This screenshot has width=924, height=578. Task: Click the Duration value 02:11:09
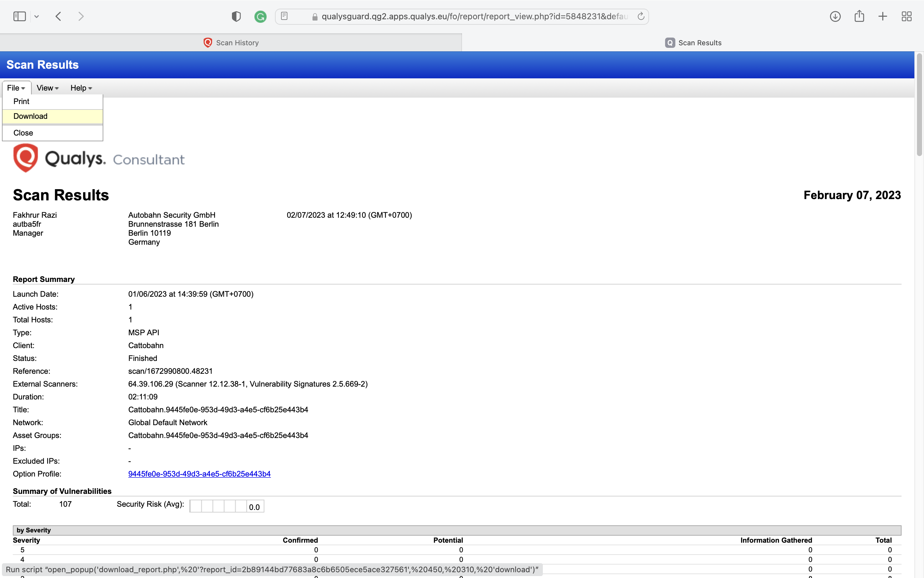(143, 397)
